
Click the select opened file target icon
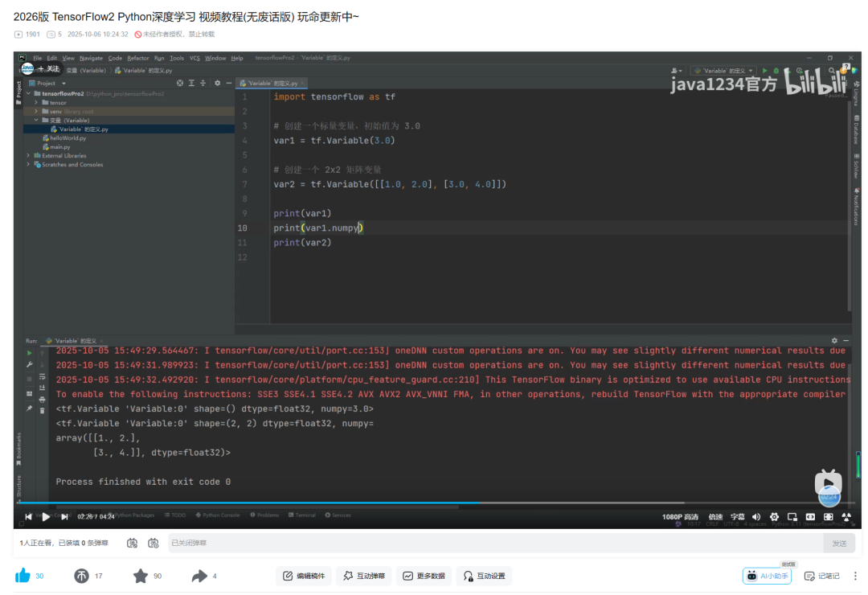coord(180,83)
